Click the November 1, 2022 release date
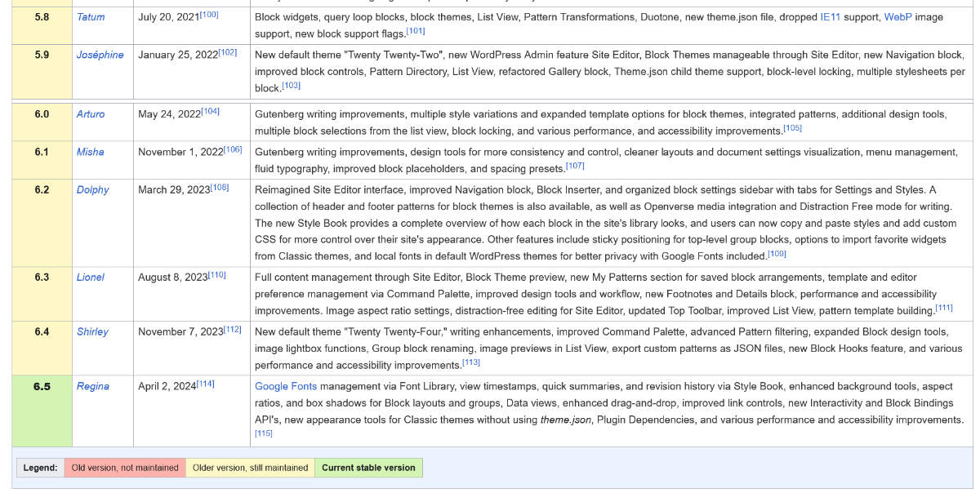 click(x=180, y=152)
